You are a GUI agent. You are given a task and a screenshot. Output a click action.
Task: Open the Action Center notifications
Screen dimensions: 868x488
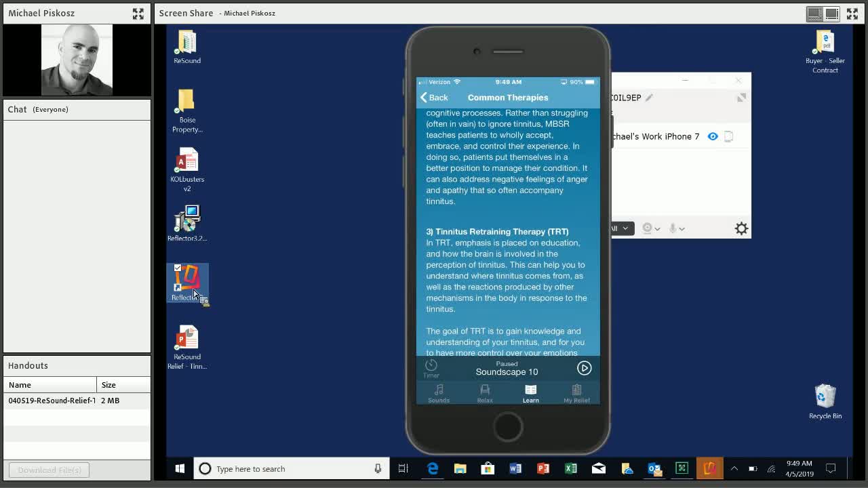click(x=831, y=468)
